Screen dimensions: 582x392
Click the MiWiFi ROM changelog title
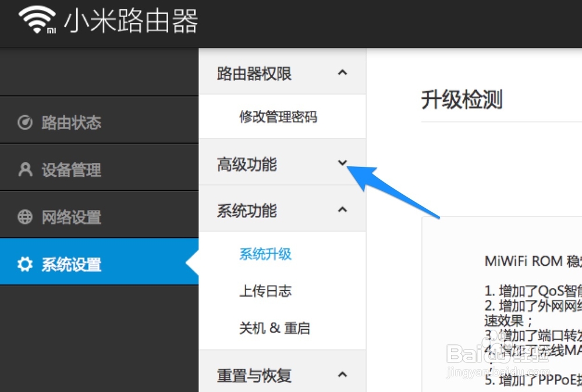point(533,261)
